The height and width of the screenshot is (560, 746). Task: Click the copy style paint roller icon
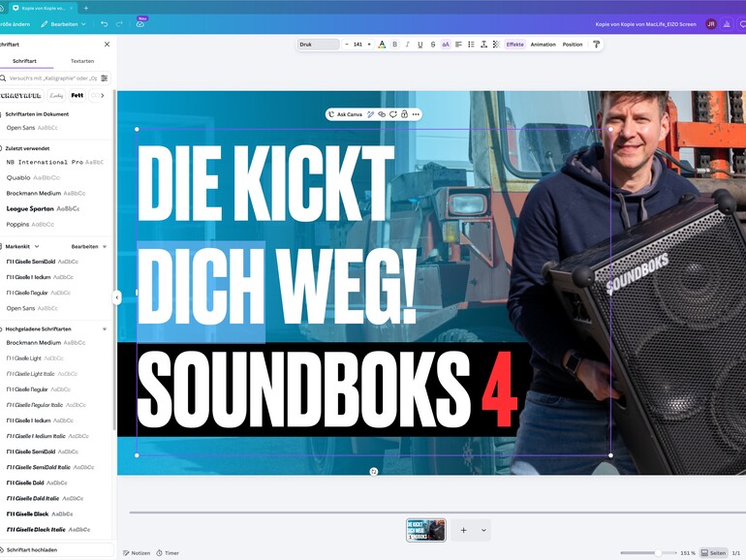click(596, 45)
